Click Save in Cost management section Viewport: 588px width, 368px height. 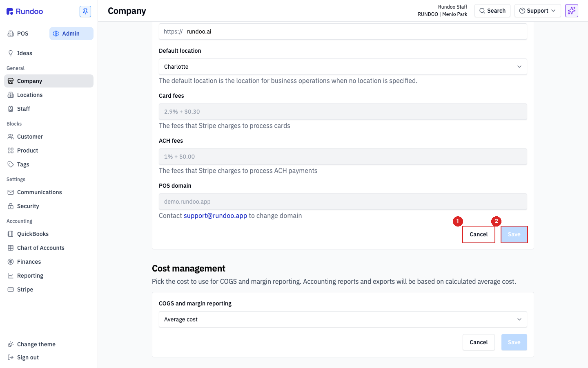(514, 342)
